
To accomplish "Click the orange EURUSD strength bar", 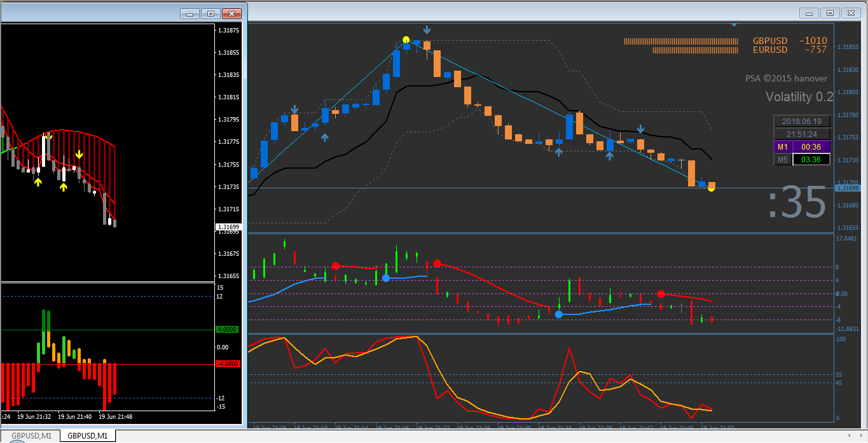I will (696, 50).
